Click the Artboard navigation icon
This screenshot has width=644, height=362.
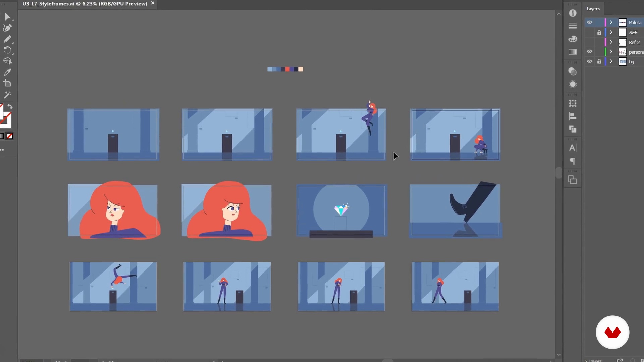[x=572, y=180]
